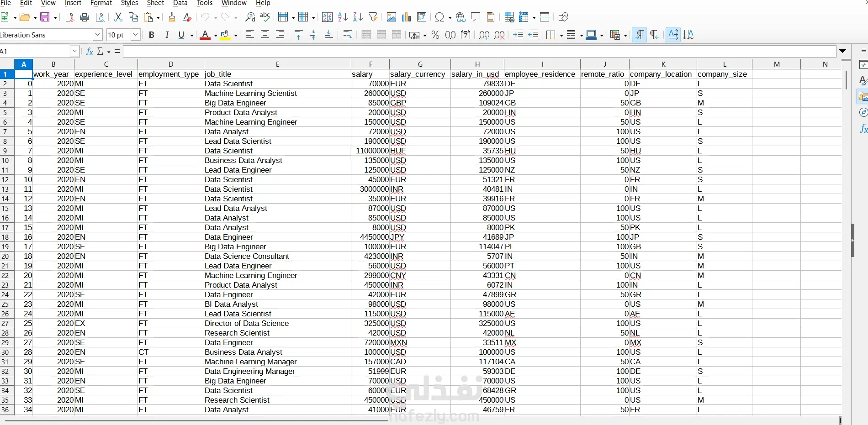The height and width of the screenshot is (425, 868).
Task: Insert Special Character omega icon
Action: pyautogui.click(x=439, y=17)
